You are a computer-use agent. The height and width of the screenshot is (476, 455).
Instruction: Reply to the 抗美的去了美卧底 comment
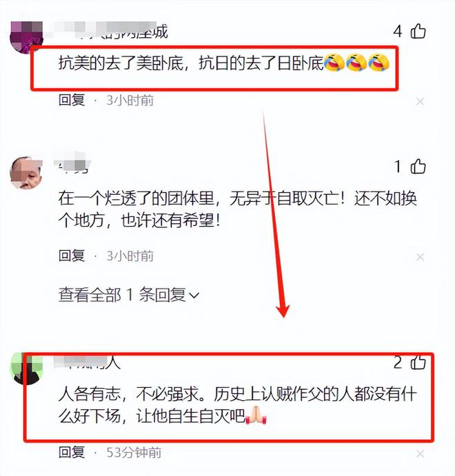click(72, 100)
